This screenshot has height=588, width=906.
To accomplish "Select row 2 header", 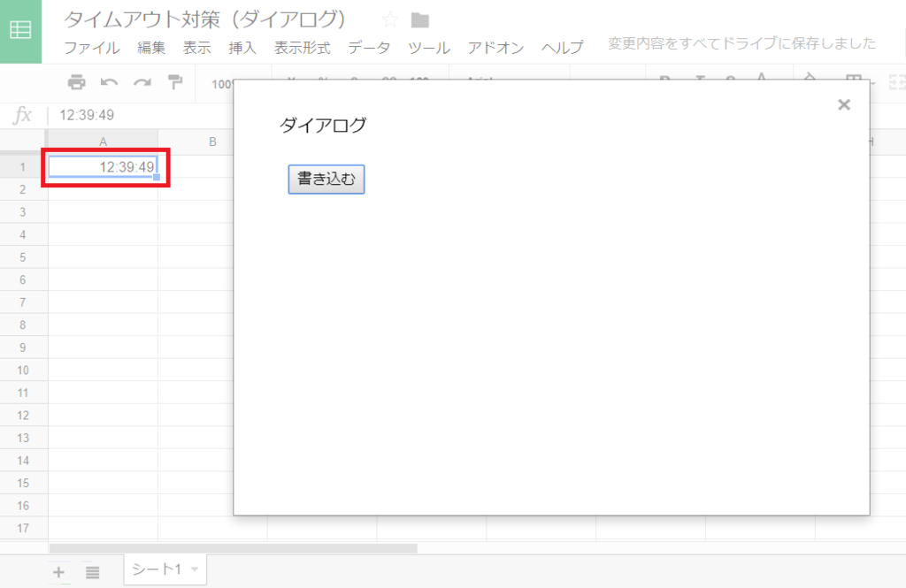I will pyautogui.click(x=23, y=189).
